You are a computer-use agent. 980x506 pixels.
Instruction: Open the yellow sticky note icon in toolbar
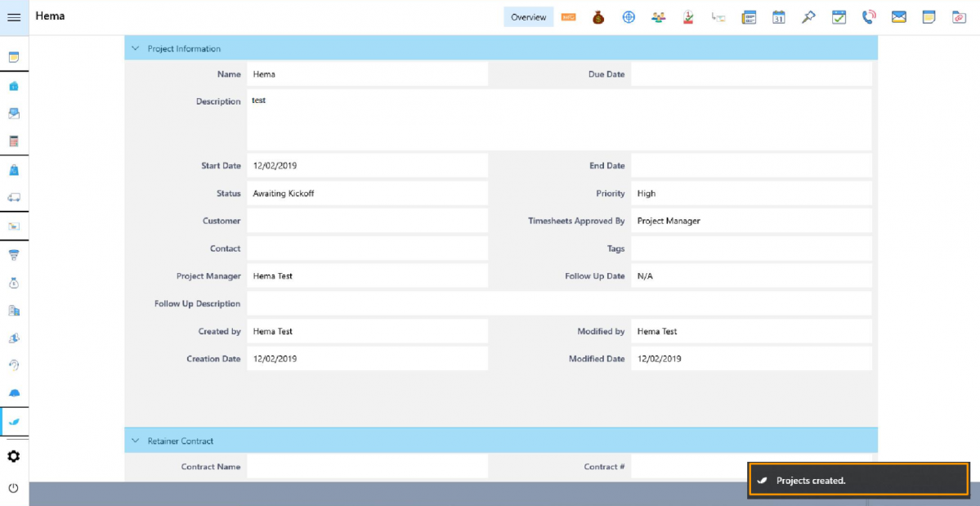(929, 17)
